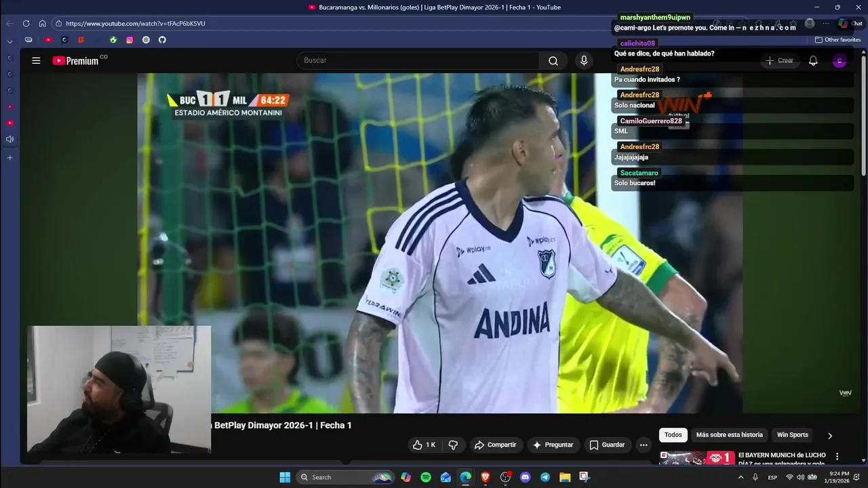Open more actions ellipsis under video
This screenshot has height=488, width=868.
644,445
